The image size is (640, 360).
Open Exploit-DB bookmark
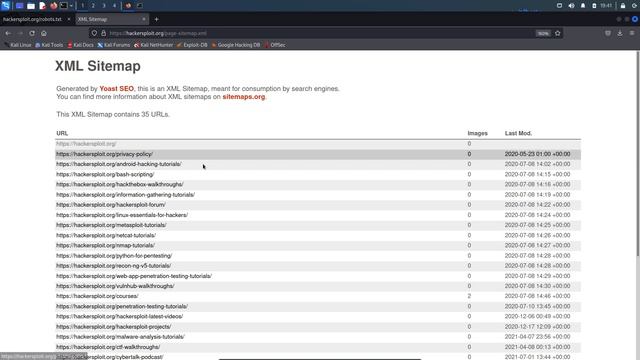192,45
